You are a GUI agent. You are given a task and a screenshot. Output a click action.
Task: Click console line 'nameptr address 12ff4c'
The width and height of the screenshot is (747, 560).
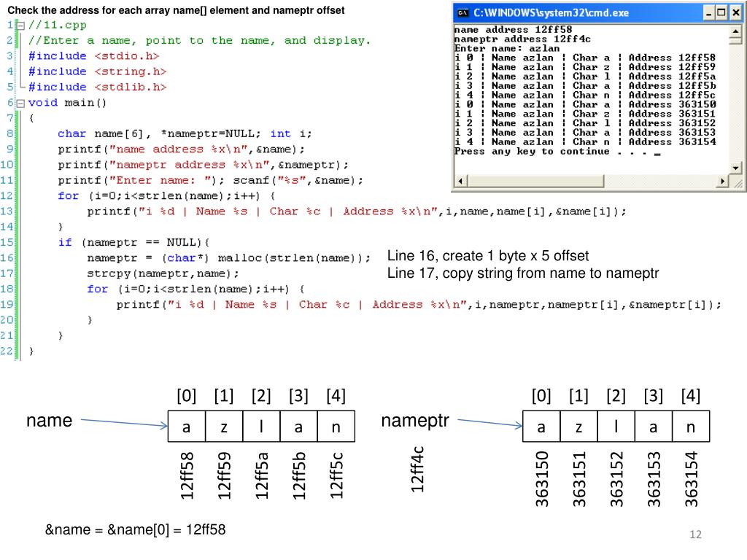coord(522,39)
